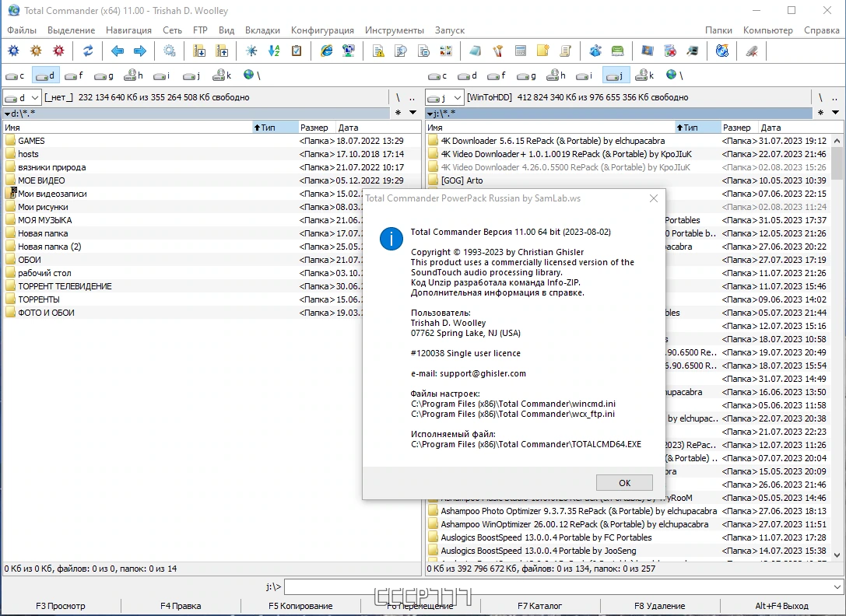The image size is (846, 616).
Task: Click the network globe button in right drive bar
Action: coord(674,75)
